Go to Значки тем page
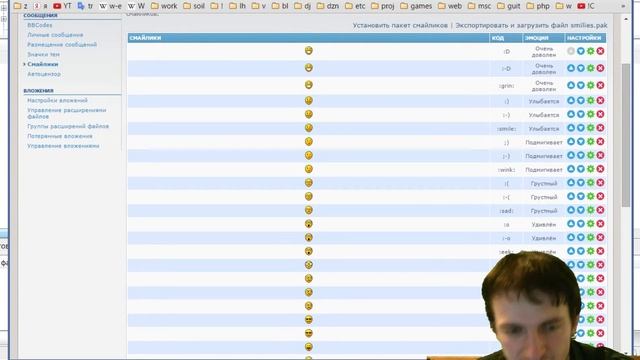 point(43,54)
